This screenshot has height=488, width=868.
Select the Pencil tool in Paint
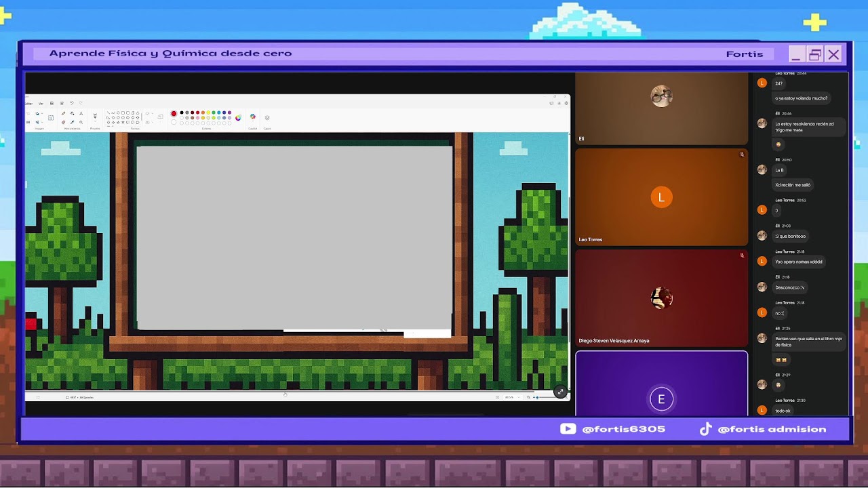(64, 114)
